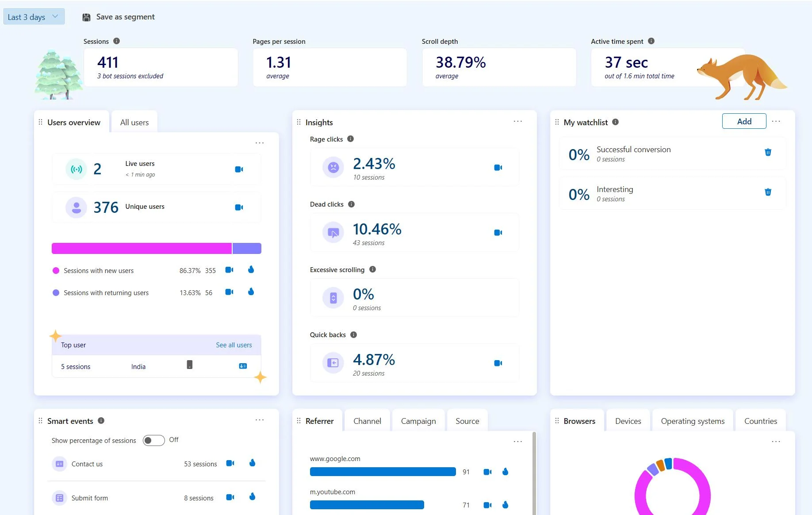Screen dimensions: 812x515
Task: Click the m.youtube.com referrer bar
Action: [367, 505]
